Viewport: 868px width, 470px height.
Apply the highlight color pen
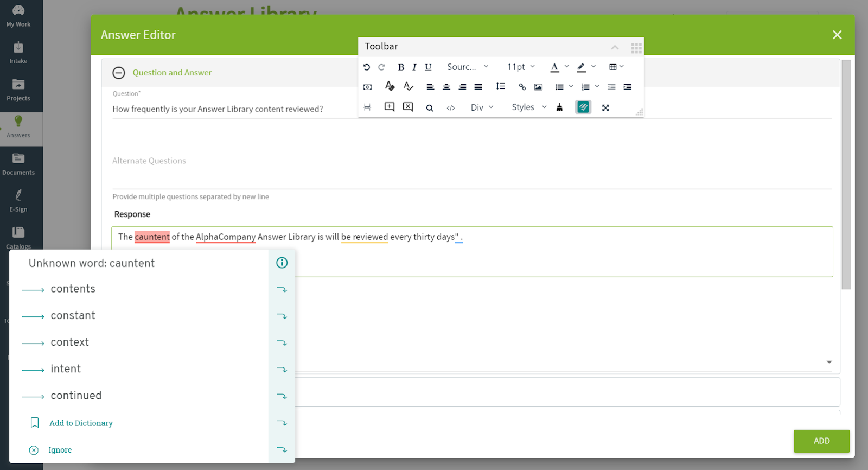tap(581, 67)
